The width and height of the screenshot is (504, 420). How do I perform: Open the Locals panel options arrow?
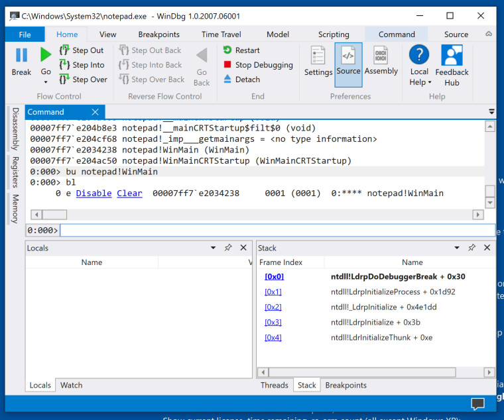point(214,248)
